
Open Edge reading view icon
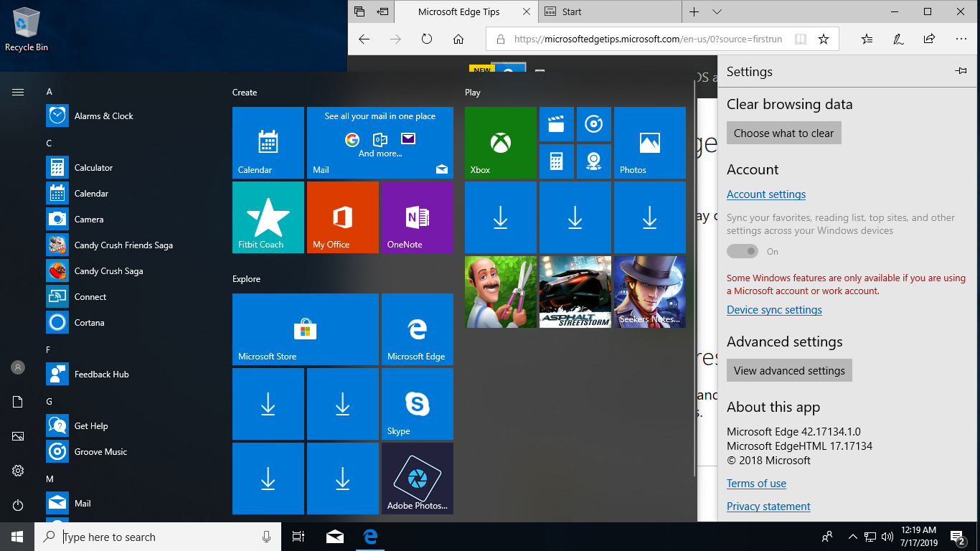801,39
